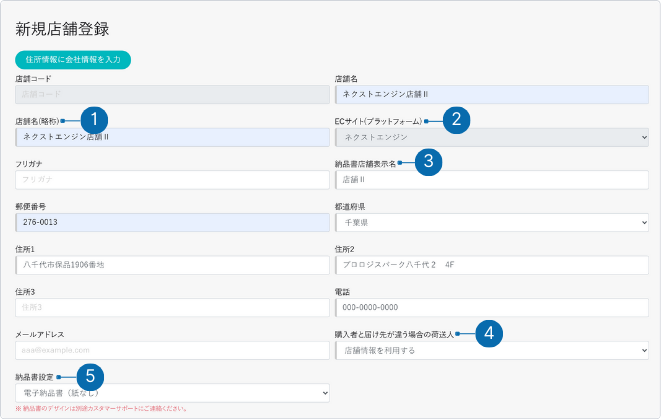Click the 住所1 label
This screenshot has height=420, width=664.
pyautogui.click(x=25, y=249)
